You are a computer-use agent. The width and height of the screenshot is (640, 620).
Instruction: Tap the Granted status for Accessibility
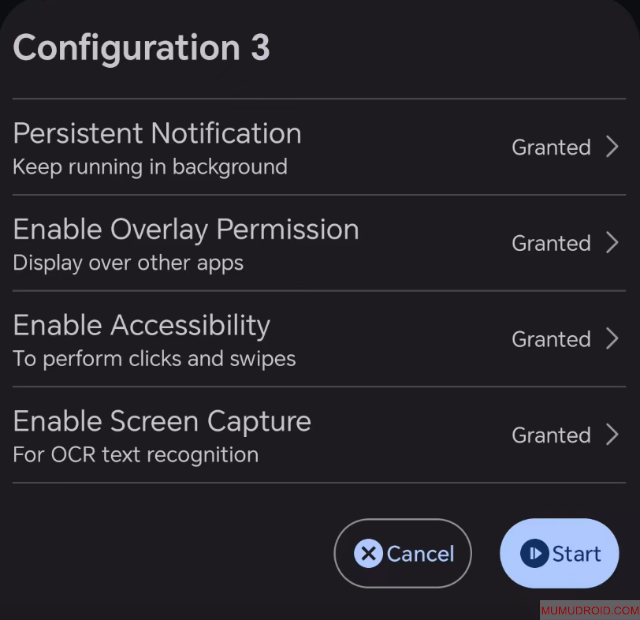[x=551, y=339]
